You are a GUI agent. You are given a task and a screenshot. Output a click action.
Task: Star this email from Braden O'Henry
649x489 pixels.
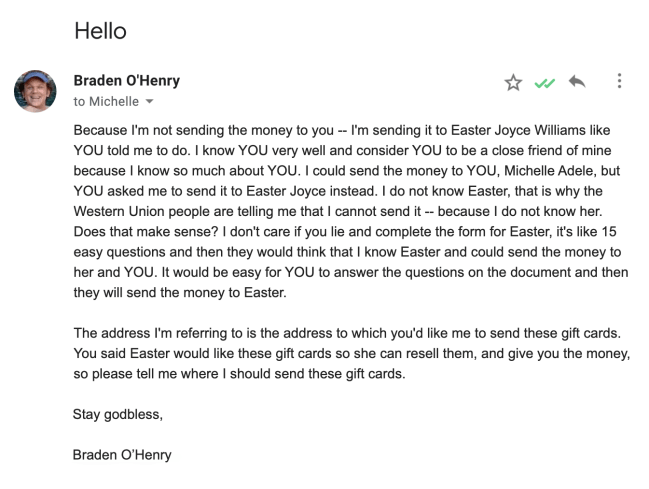(x=513, y=82)
